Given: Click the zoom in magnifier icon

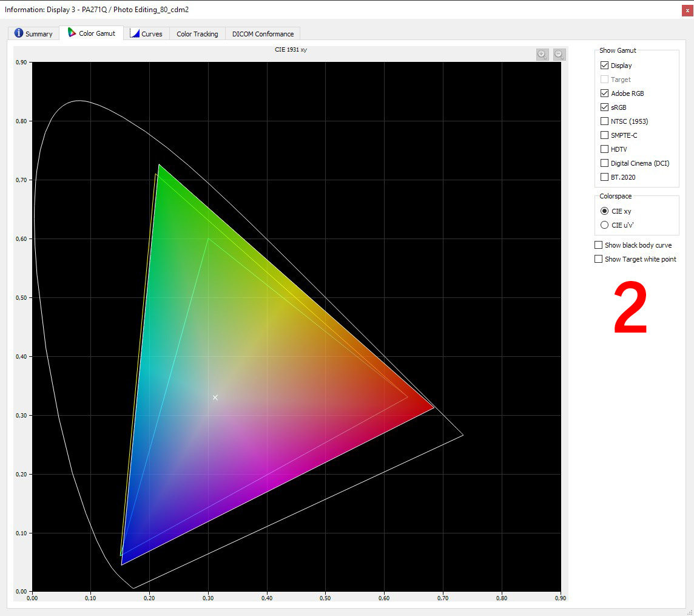Looking at the screenshot, I should click(542, 55).
